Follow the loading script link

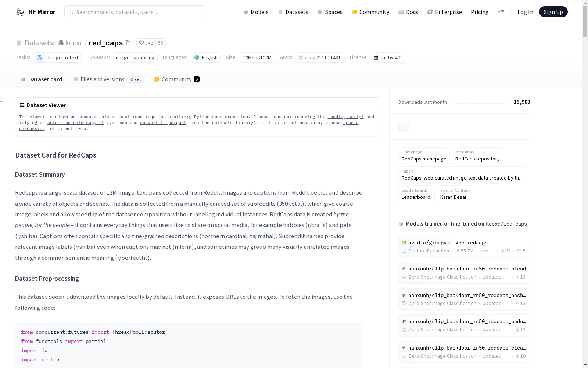point(346,117)
